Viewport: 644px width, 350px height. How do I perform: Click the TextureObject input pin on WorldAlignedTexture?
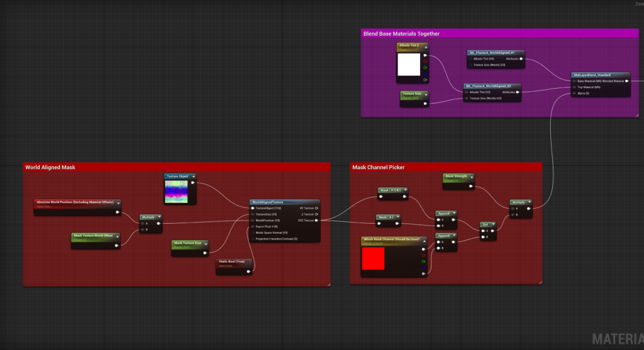pos(253,208)
